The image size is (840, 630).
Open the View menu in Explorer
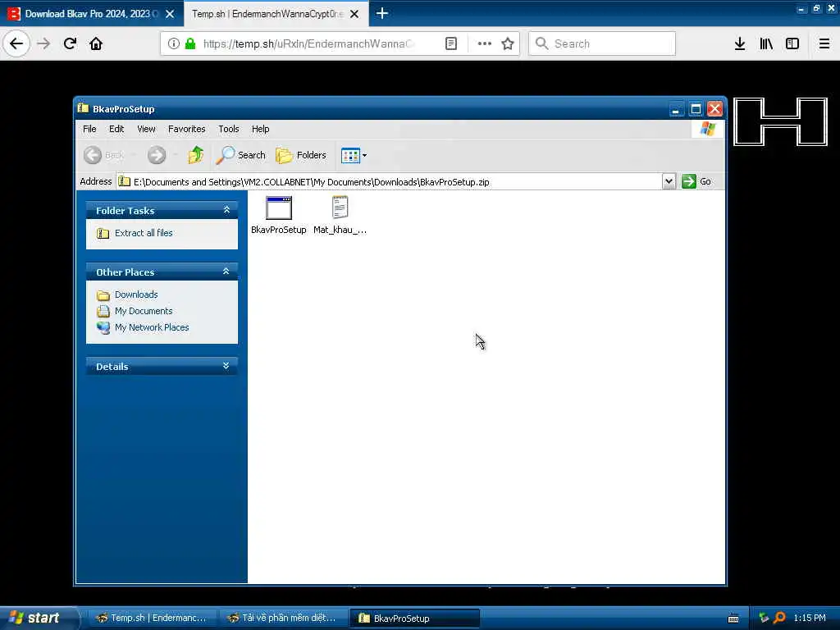146,129
